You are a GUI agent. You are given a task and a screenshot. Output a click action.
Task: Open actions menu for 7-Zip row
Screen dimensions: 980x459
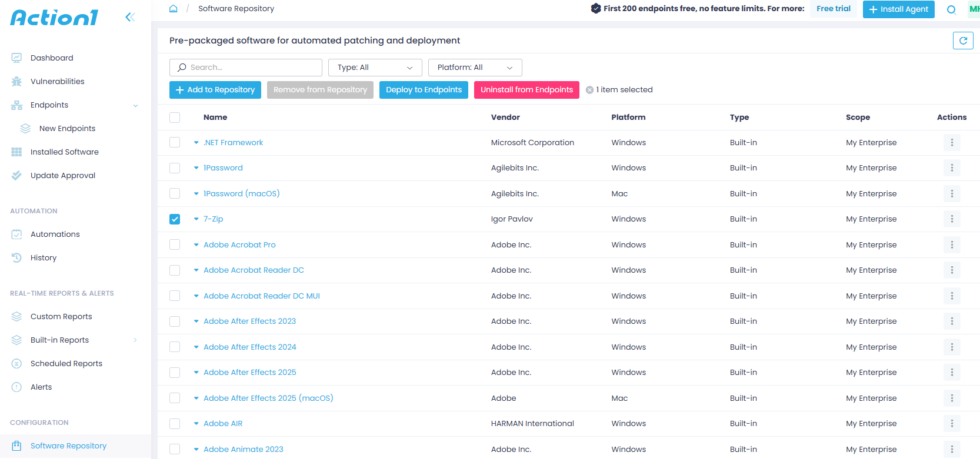coord(951,219)
